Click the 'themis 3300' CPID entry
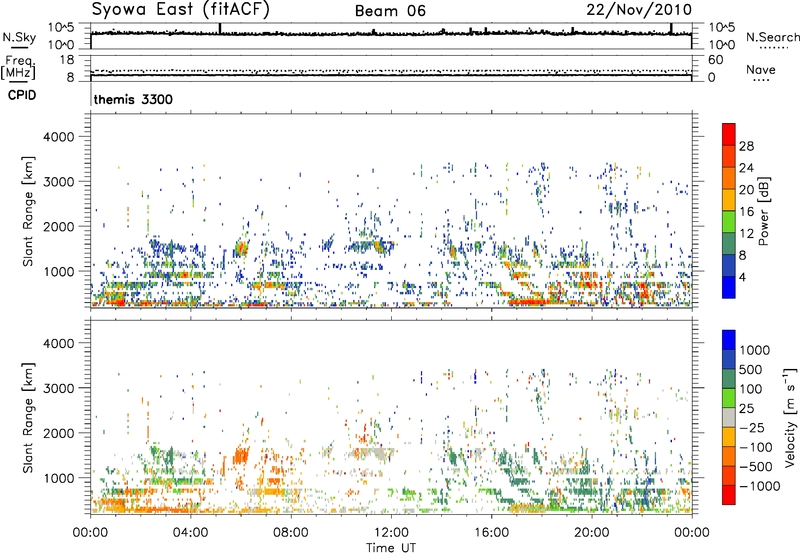 click(x=133, y=99)
